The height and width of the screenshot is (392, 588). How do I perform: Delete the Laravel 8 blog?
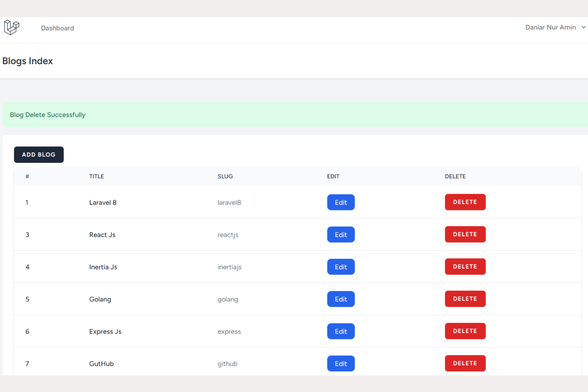tap(465, 202)
